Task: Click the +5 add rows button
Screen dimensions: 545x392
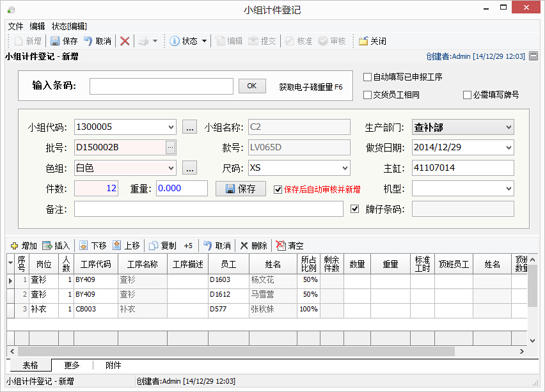Action: (x=188, y=246)
